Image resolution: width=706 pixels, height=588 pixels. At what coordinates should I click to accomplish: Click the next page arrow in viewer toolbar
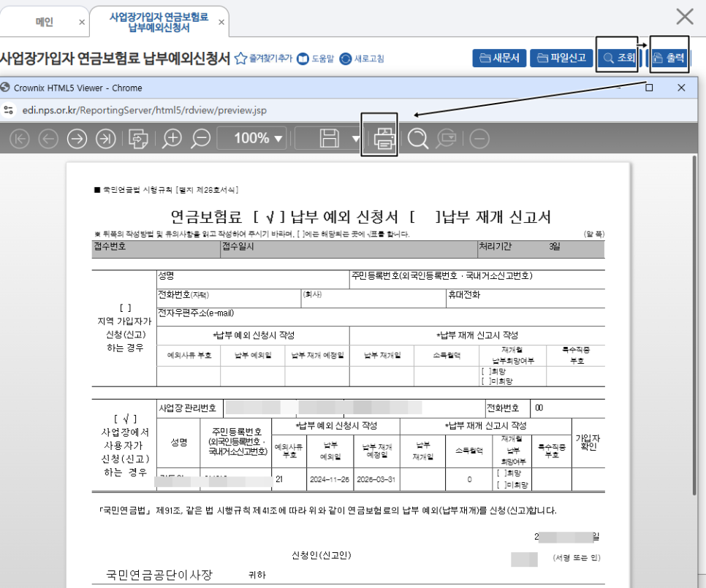[76, 138]
